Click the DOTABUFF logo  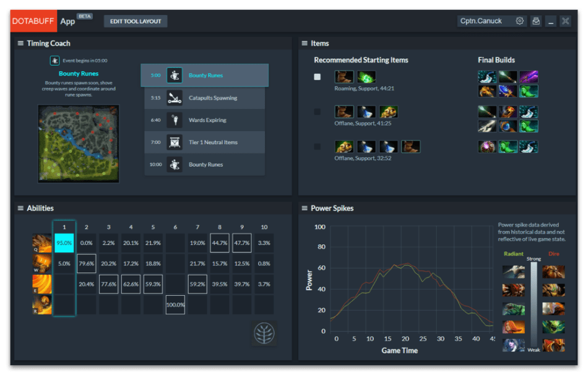point(33,21)
